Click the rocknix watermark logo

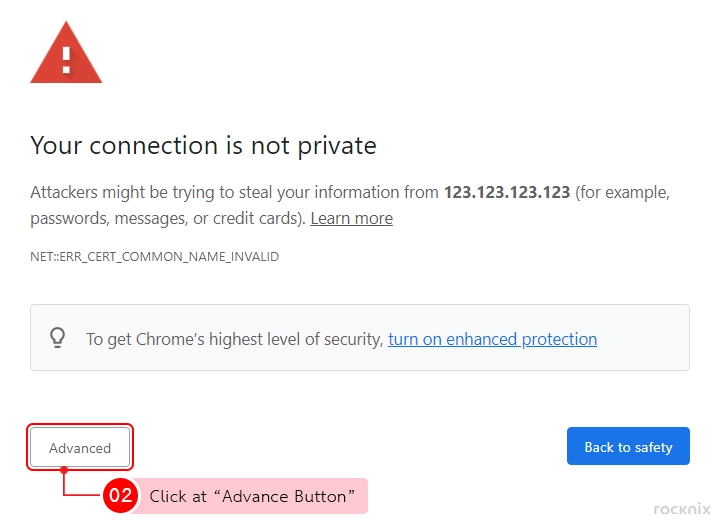pos(682,509)
